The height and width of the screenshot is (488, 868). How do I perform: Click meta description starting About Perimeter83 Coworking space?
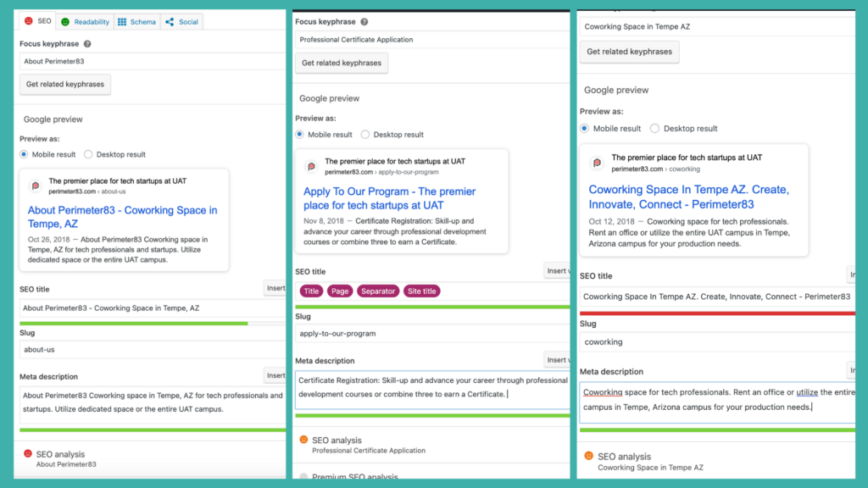[x=153, y=404]
